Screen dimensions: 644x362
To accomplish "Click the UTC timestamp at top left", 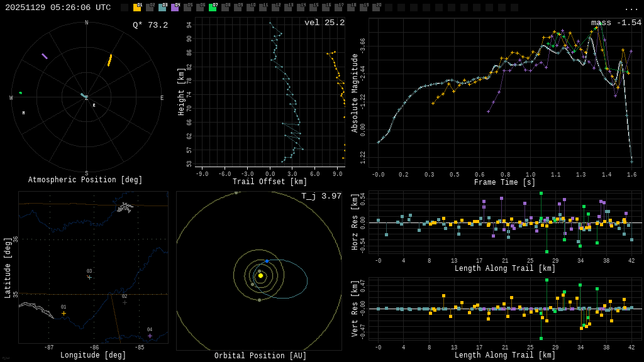I will click(x=58, y=8).
